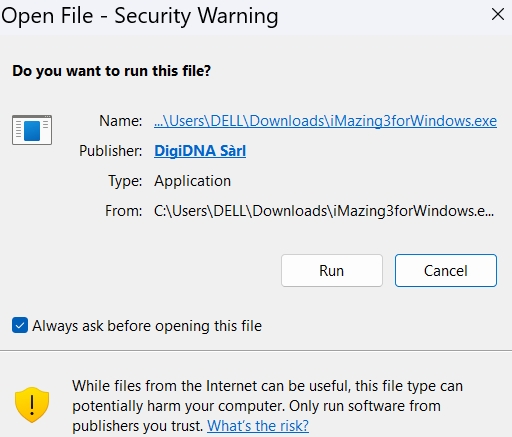Click the yellow shield warning icon
The width and height of the screenshot is (512, 437).
32,404
